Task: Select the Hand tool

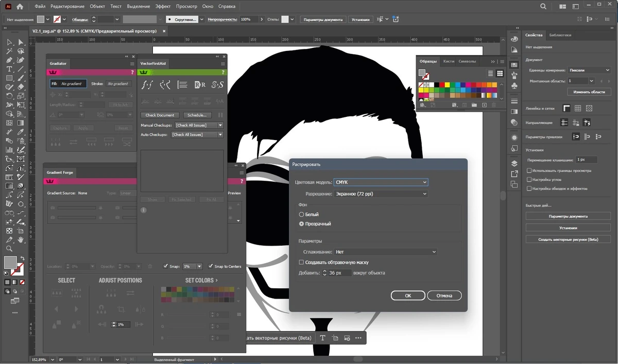Action: (21, 239)
